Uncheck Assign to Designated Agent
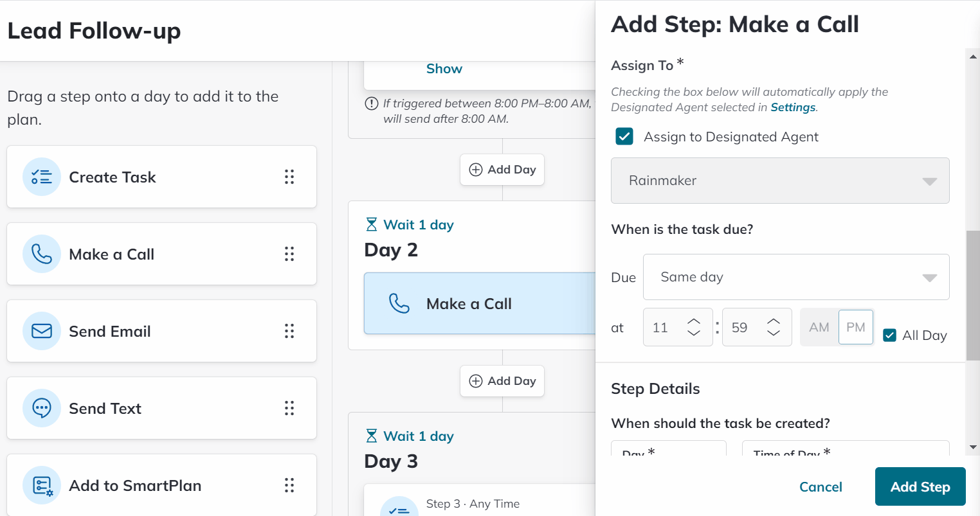 tap(624, 136)
